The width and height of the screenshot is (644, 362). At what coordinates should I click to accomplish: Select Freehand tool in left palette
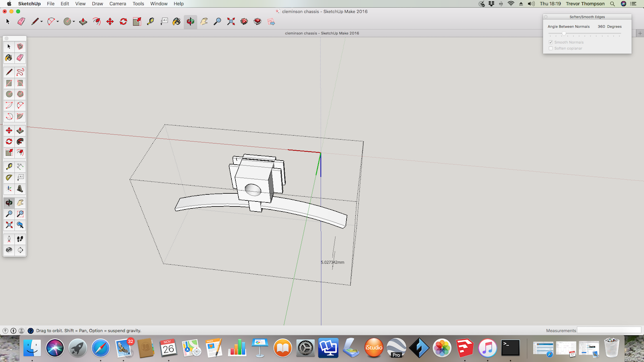click(20, 72)
